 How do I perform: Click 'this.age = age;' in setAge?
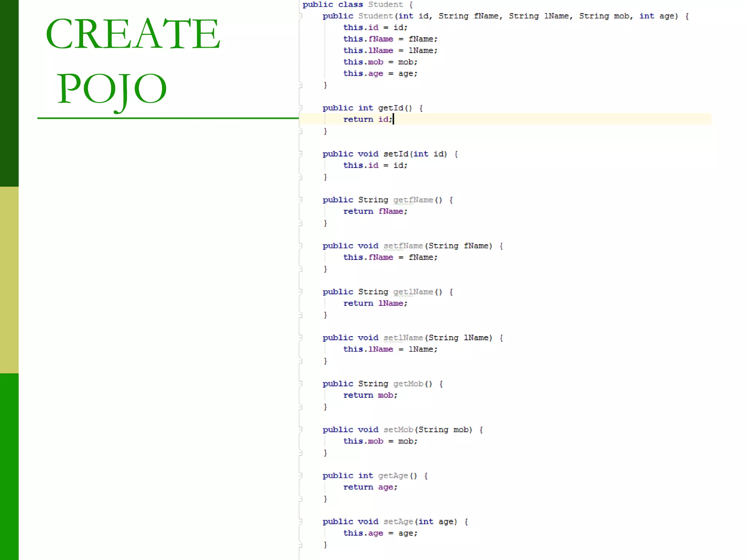[x=380, y=533]
